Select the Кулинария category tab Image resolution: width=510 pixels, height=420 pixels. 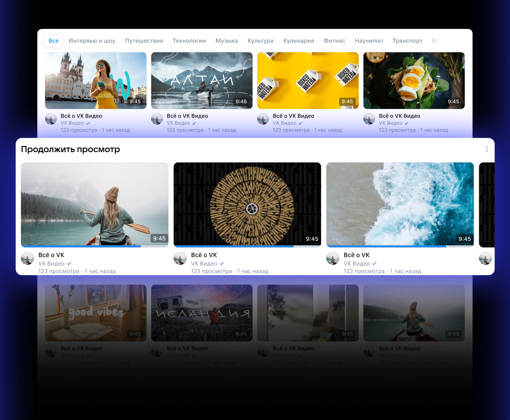[298, 41]
